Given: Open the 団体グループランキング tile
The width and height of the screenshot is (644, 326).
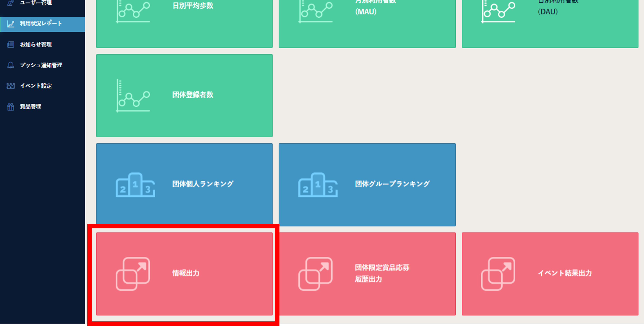Looking at the screenshot, I should point(392,184).
